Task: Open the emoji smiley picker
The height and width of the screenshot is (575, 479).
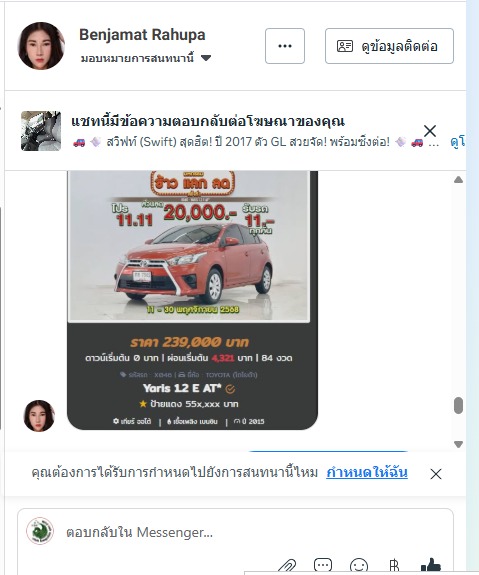Action: 359,566
